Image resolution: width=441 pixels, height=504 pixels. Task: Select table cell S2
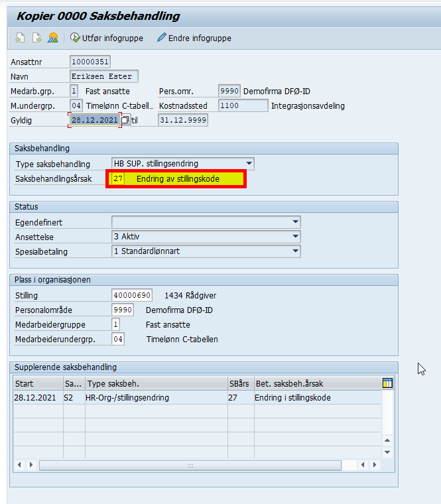pos(74,398)
